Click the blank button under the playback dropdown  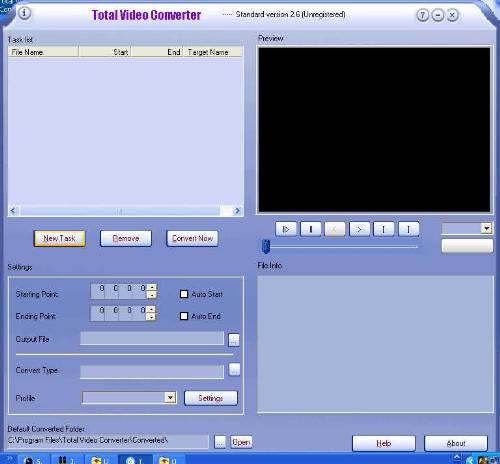[467, 246]
